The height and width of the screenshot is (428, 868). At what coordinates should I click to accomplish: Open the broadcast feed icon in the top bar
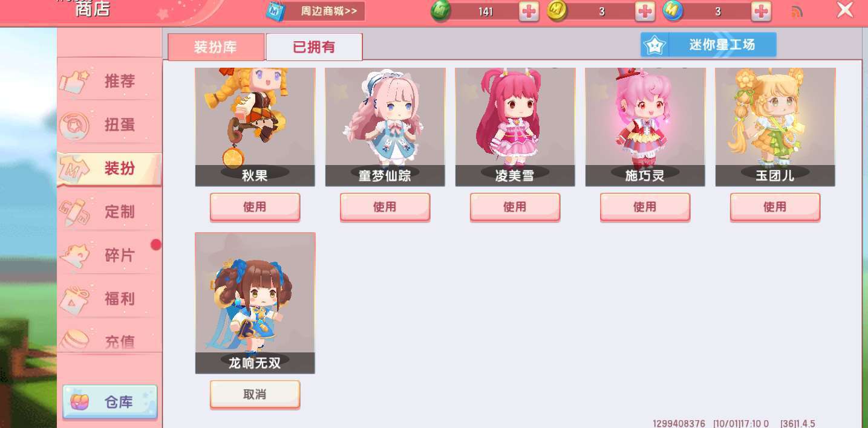coord(797,11)
